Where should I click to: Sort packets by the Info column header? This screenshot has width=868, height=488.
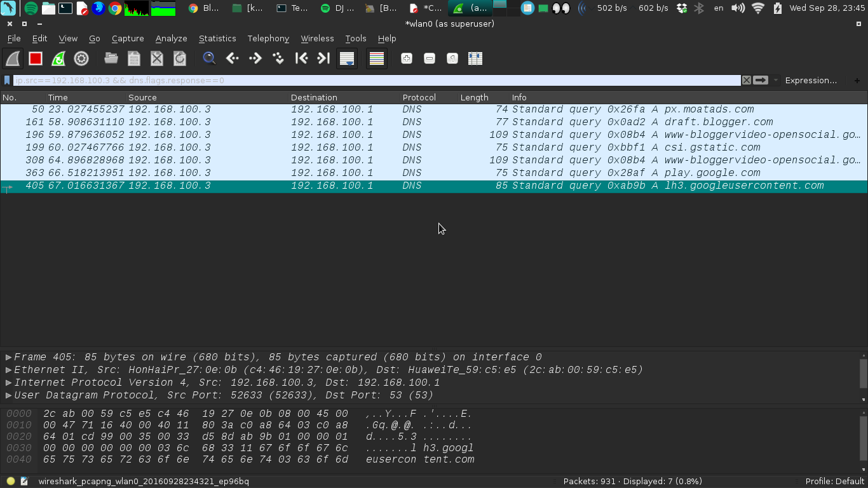(x=689, y=97)
